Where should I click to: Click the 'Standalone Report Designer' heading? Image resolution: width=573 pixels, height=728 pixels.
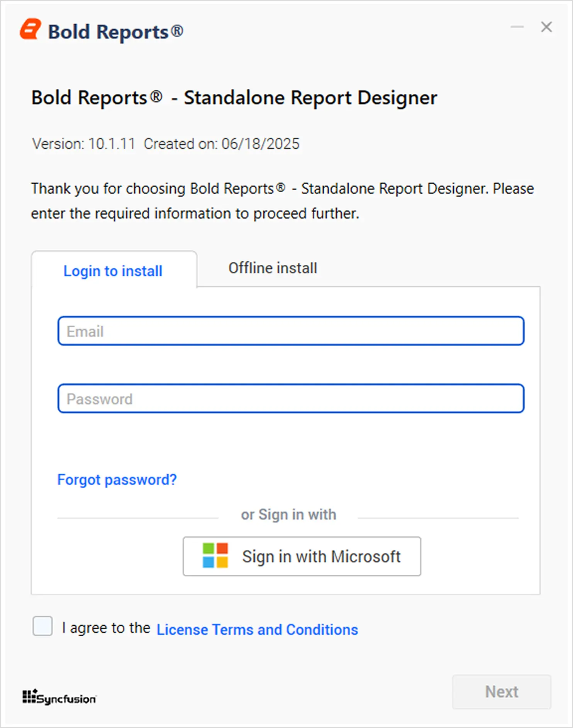(x=310, y=98)
